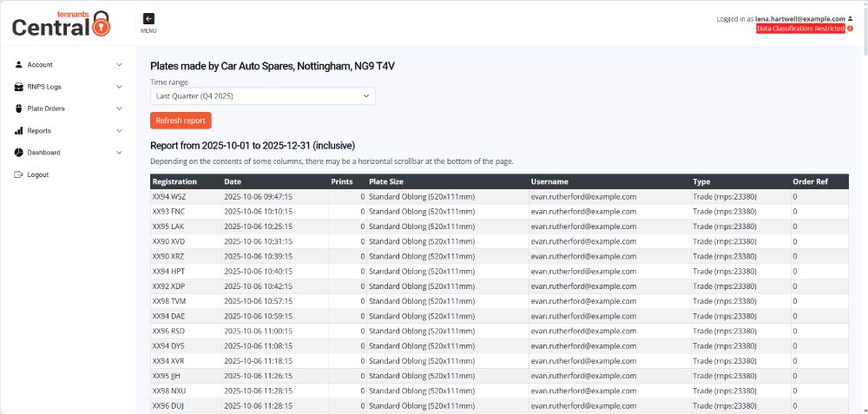Viewport: 868px width, 414px height.
Task: Expand the Reports chevron
Action: (119, 130)
